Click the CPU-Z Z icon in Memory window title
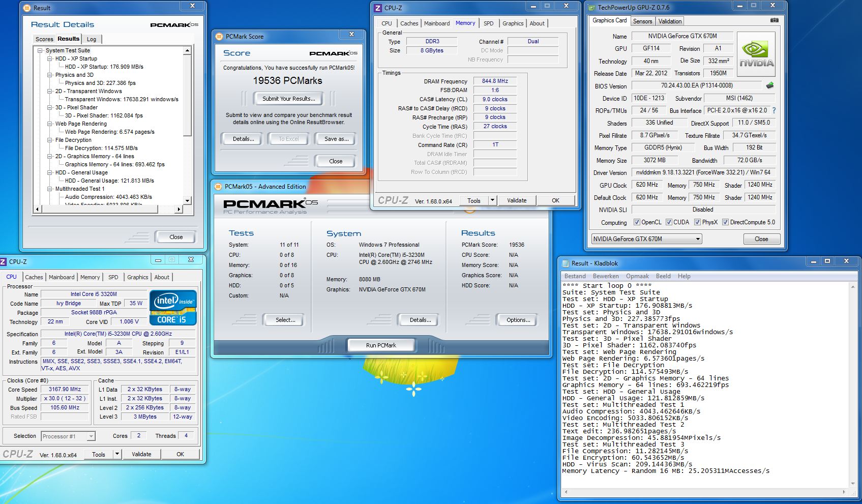The height and width of the screenshot is (504, 862). [377, 8]
